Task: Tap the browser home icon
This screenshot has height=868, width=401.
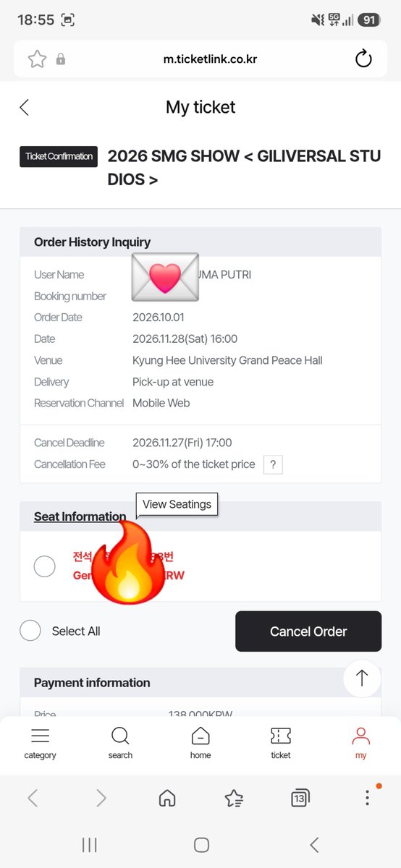Action: [x=167, y=798]
